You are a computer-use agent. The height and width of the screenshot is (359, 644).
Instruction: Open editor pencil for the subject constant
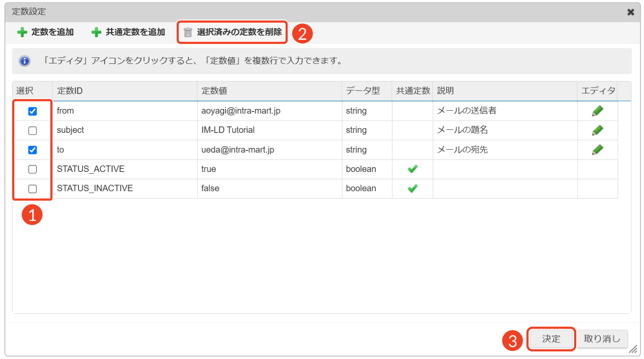coord(597,130)
